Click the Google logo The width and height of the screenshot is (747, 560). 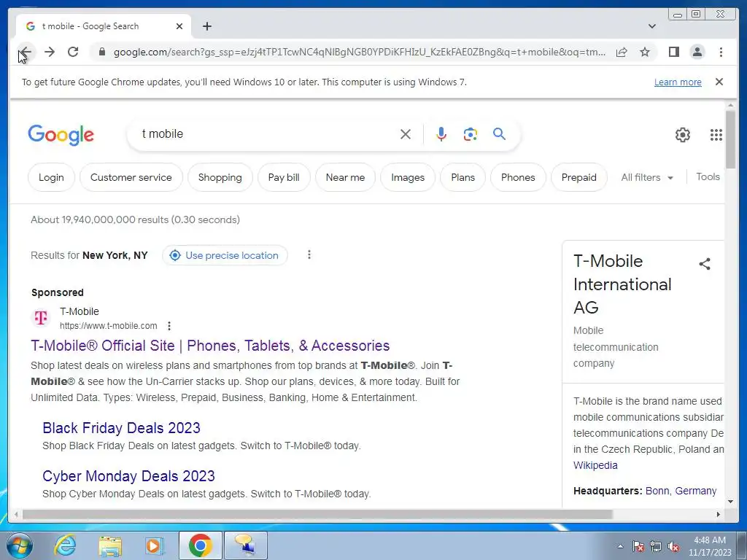61,135
